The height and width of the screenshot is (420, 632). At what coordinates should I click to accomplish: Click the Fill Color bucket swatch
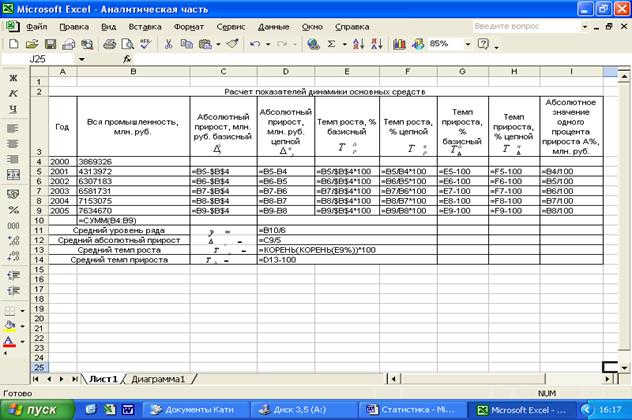click(11, 325)
